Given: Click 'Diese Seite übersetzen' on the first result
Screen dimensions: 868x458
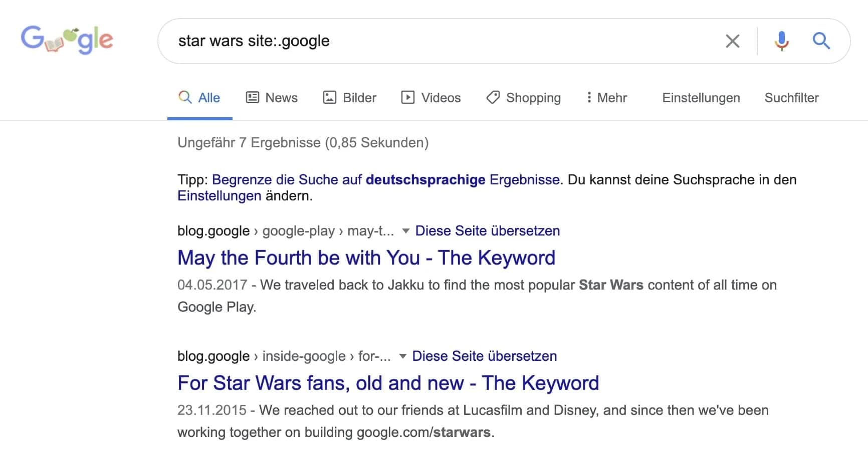Looking at the screenshot, I should (487, 231).
